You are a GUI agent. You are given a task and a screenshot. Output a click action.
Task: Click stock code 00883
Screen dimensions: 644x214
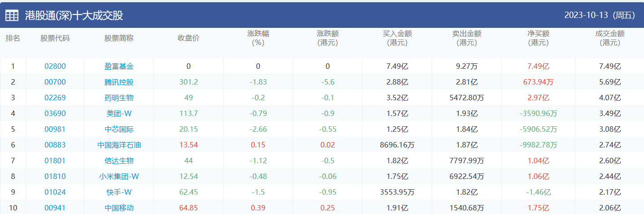click(55, 145)
